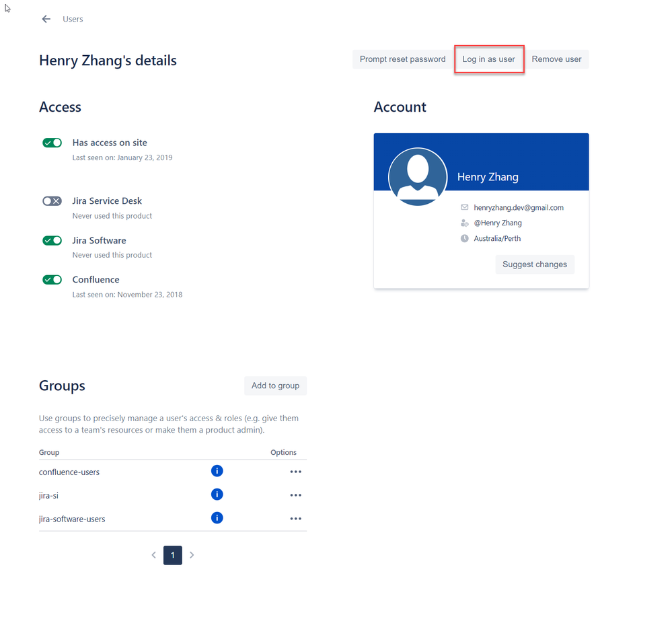Click the mention icon beside @Henry Zhang

click(x=465, y=223)
